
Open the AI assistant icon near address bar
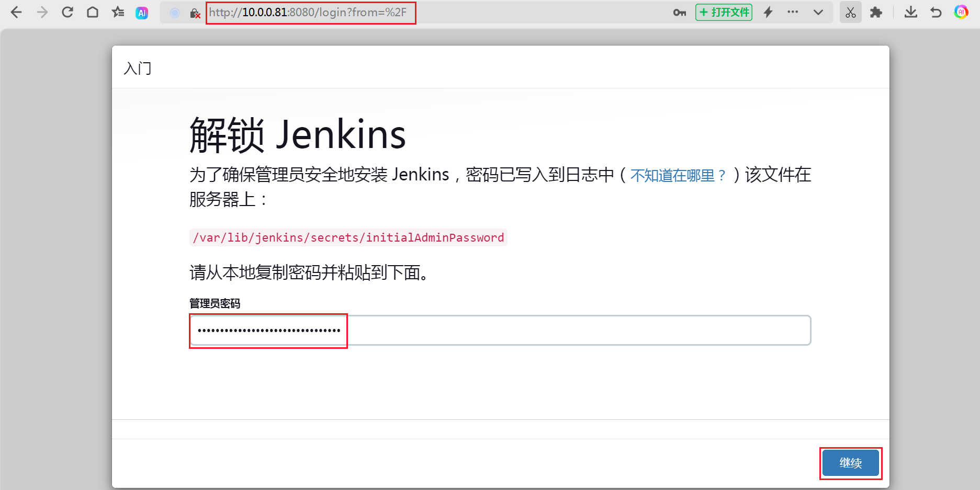[x=142, y=13]
